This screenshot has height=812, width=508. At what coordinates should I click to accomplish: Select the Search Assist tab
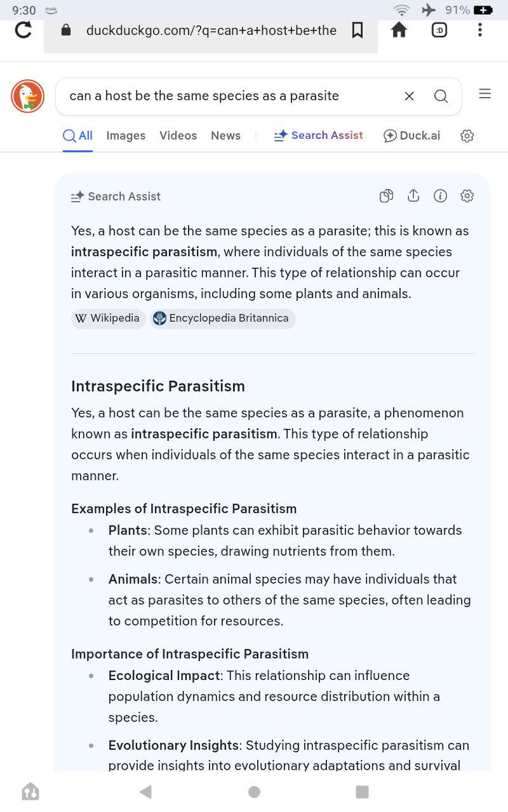(x=318, y=136)
